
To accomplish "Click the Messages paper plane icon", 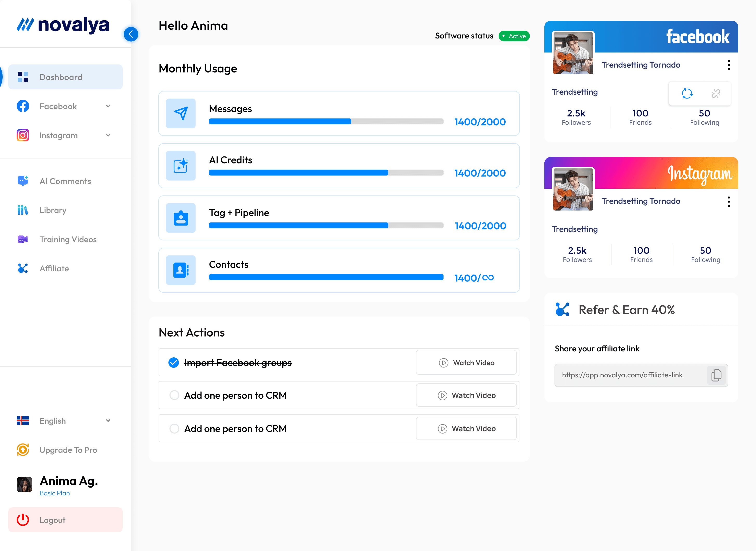I will click(x=181, y=113).
